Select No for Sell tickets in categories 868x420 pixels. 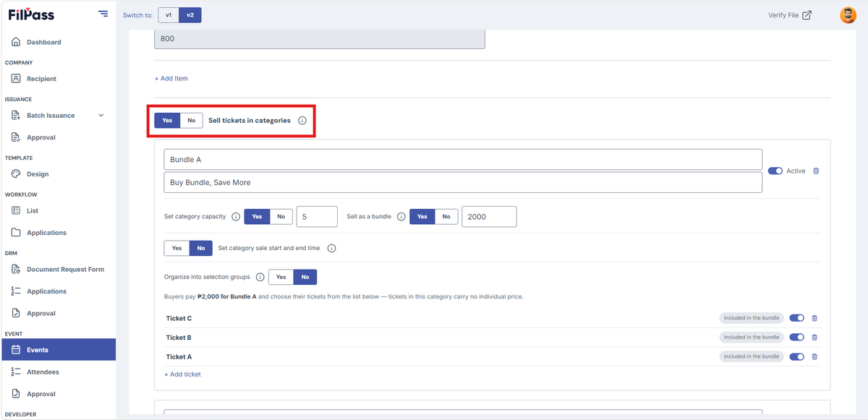(x=191, y=121)
